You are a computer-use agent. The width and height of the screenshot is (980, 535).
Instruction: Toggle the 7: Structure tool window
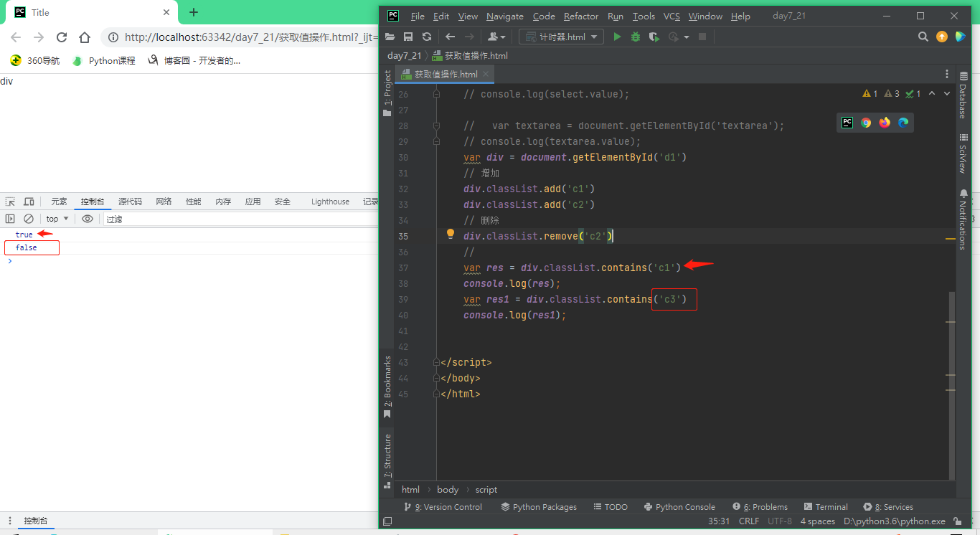[x=387, y=460]
